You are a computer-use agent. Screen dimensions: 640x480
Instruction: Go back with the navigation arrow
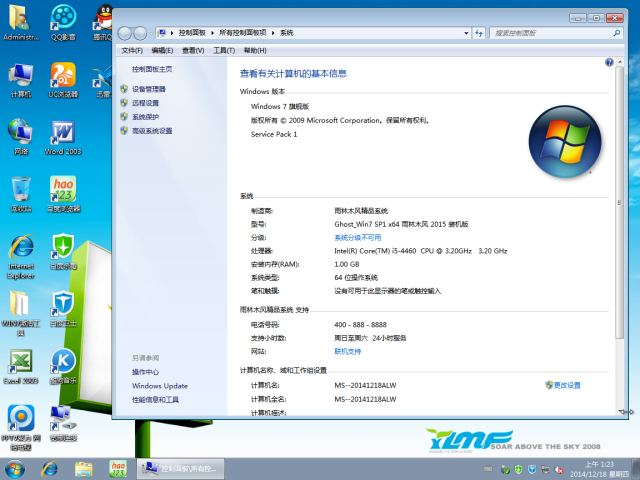pyautogui.click(x=125, y=33)
